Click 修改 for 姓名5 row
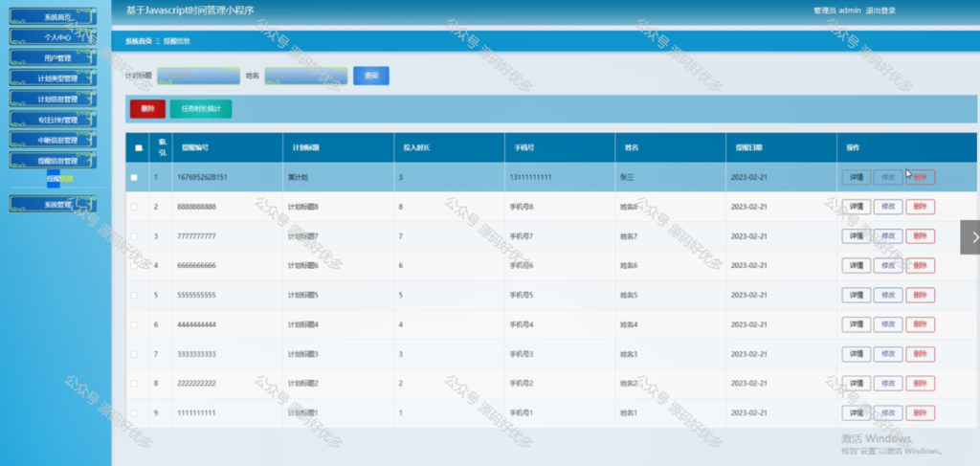The image size is (980, 466). [888, 295]
